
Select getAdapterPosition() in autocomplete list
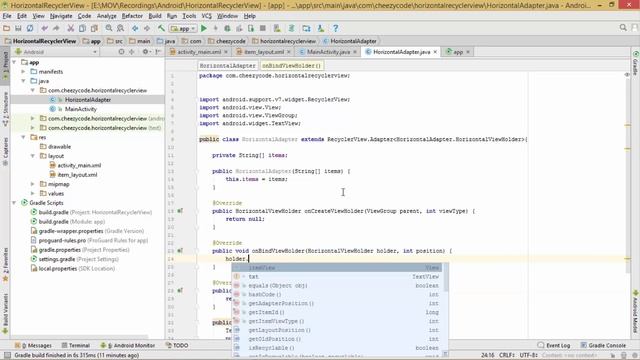coord(337,303)
